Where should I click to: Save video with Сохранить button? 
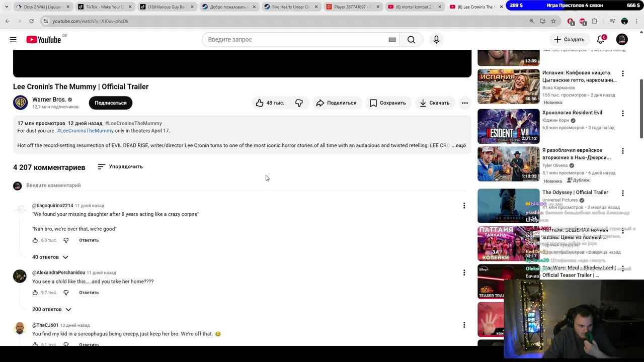click(387, 103)
